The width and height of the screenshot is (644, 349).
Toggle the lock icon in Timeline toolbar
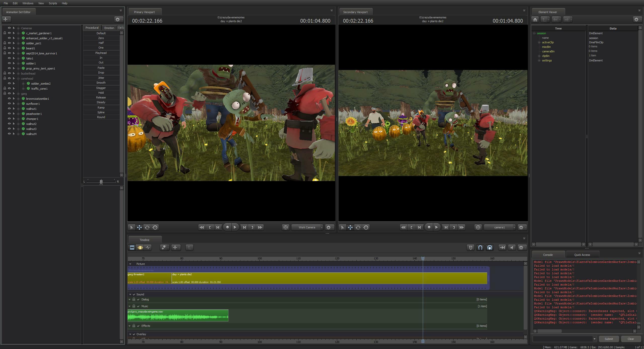(471, 248)
